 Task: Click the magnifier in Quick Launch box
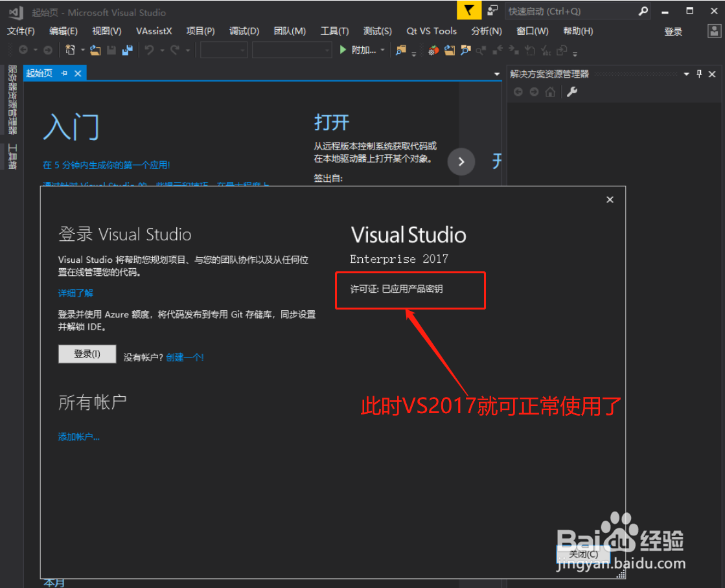[x=643, y=11]
